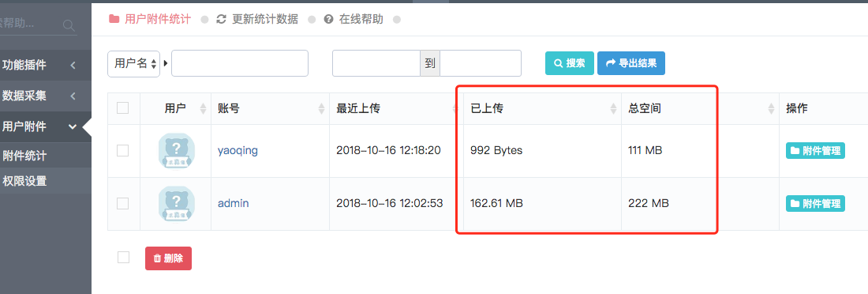
Task: Expand the 功能插件 sidebar menu
Action: pyautogui.click(x=46, y=66)
